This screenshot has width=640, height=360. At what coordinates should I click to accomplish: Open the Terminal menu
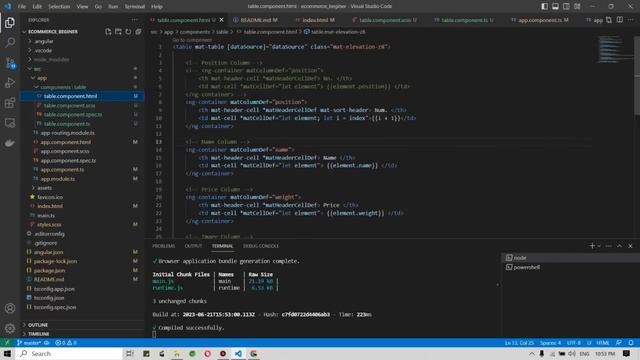click(x=135, y=7)
